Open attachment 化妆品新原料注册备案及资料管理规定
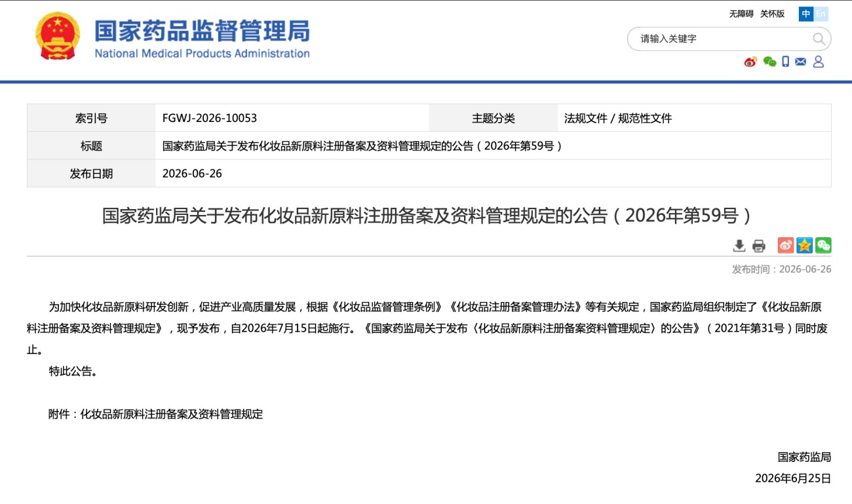 (x=171, y=414)
